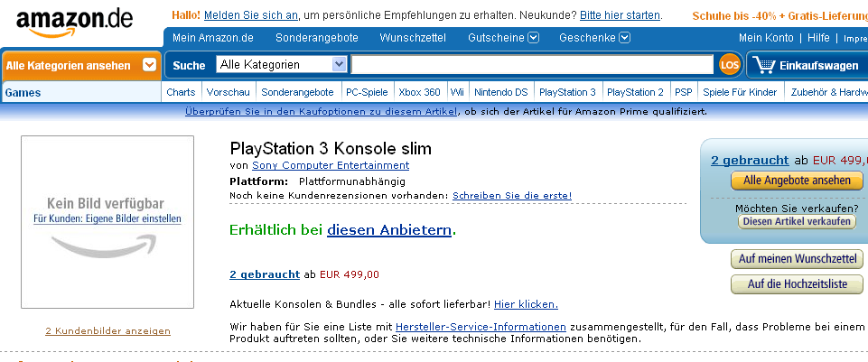Select the Xbox 360 games tab
The height and width of the screenshot is (362, 868).
coord(419,92)
